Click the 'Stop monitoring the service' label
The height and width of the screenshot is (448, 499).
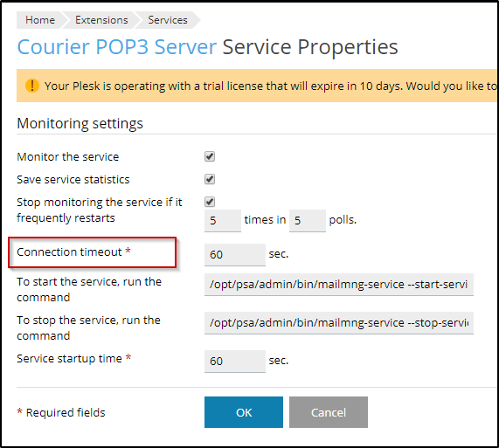100,210
